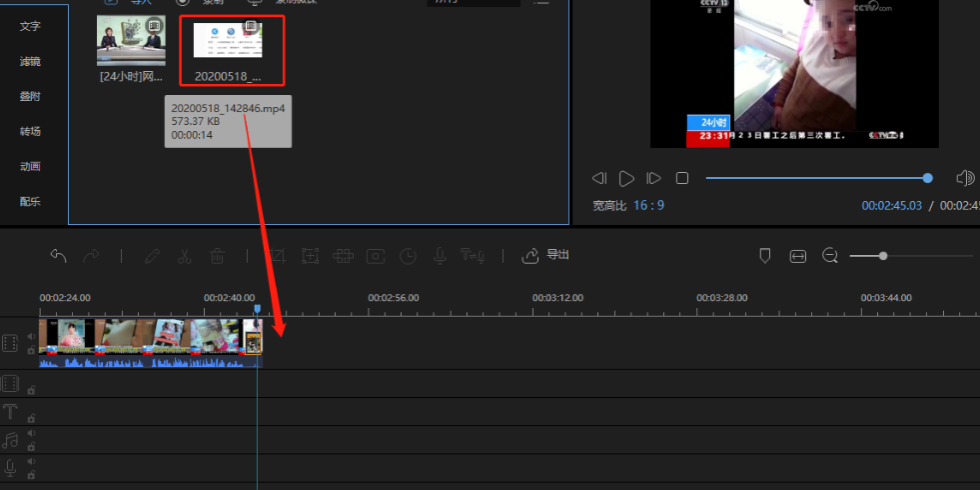This screenshot has width=980, height=490.
Task: Change the 16 : 9 aspect ratio
Action: [648, 205]
